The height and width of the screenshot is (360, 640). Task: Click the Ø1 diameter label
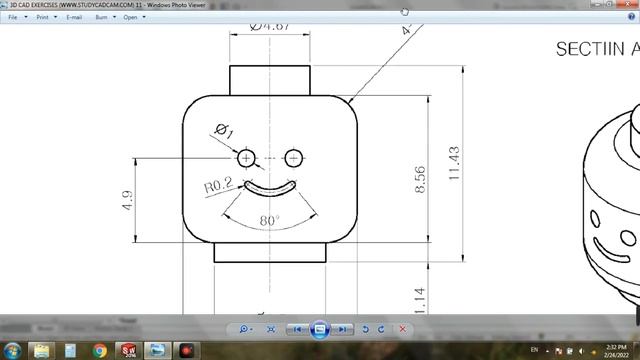[x=224, y=131]
